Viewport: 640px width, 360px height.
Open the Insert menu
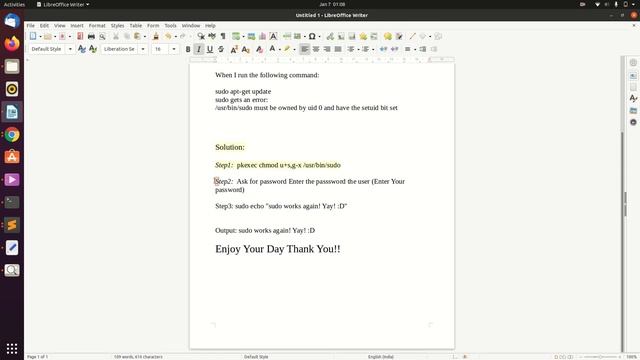tap(77, 25)
